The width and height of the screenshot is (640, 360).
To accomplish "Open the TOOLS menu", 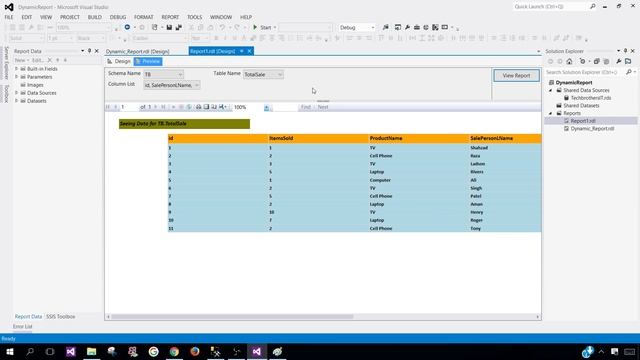I will [x=195, y=17].
